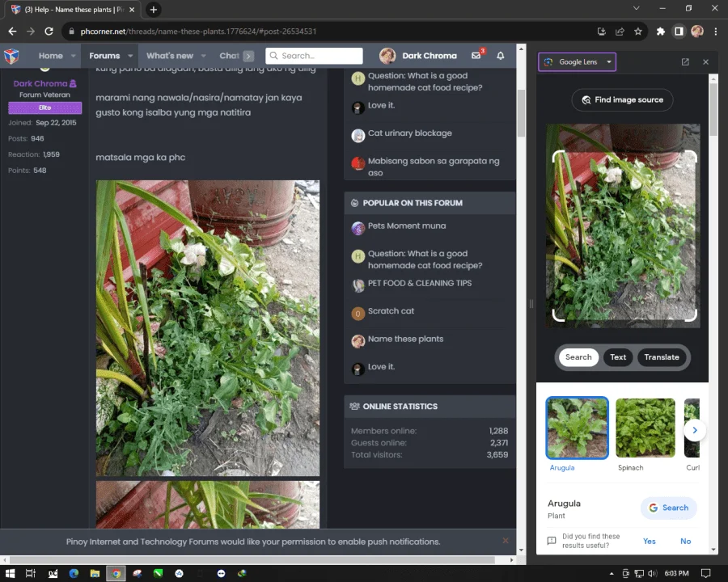Toggle the browser side panel icon
The image size is (728, 582).
pos(679,31)
